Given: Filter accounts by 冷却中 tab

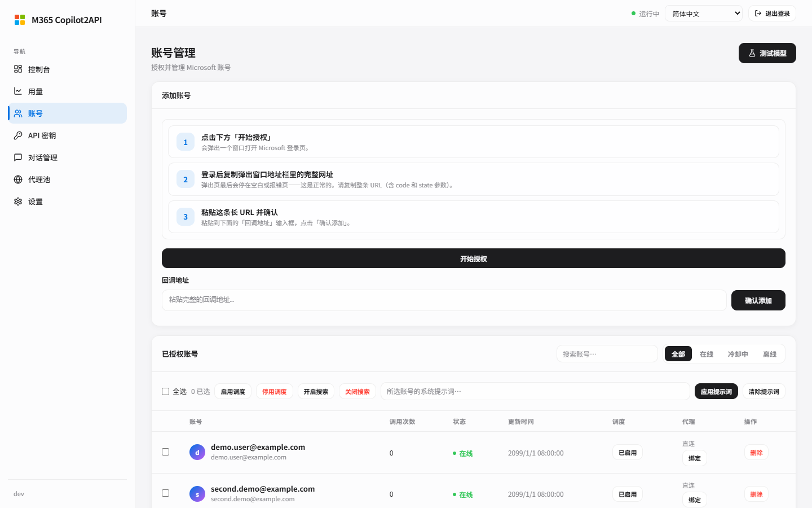Looking at the screenshot, I should 738,354.
